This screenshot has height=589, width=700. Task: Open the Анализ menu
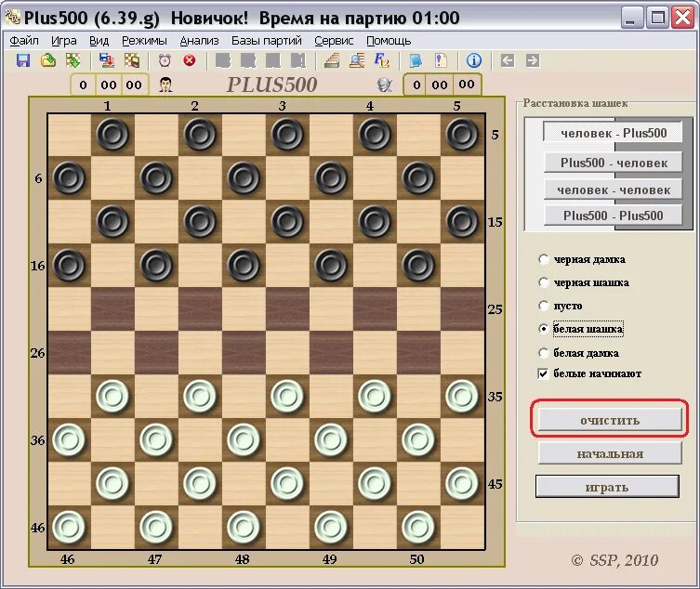pyautogui.click(x=199, y=41)
